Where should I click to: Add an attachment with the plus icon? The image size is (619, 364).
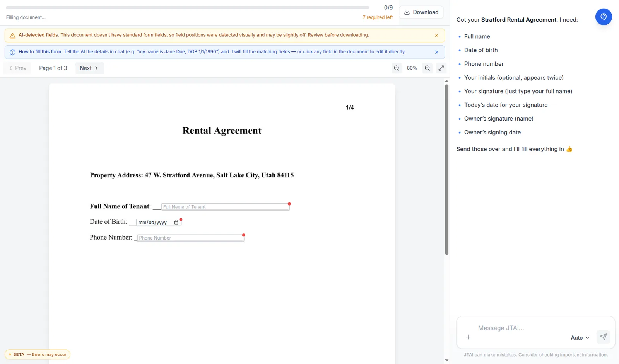pos(468,337)
